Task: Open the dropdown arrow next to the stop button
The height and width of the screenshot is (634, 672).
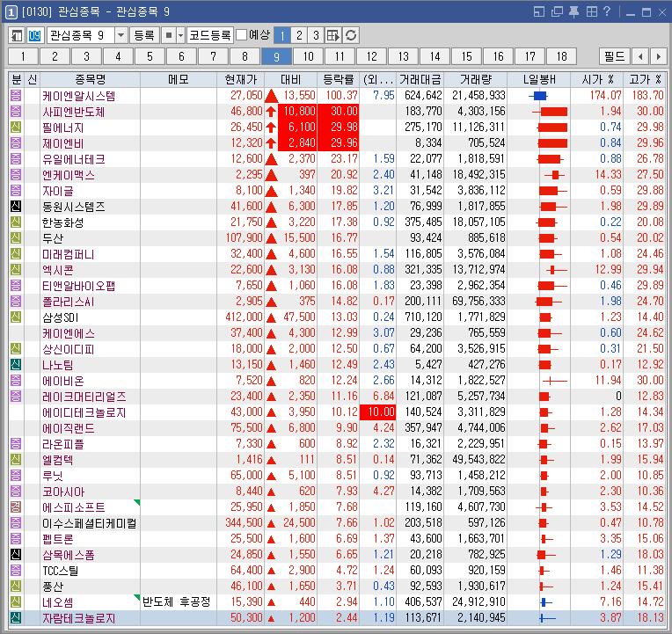Action: pyautogui.click(x=181, y=35)
